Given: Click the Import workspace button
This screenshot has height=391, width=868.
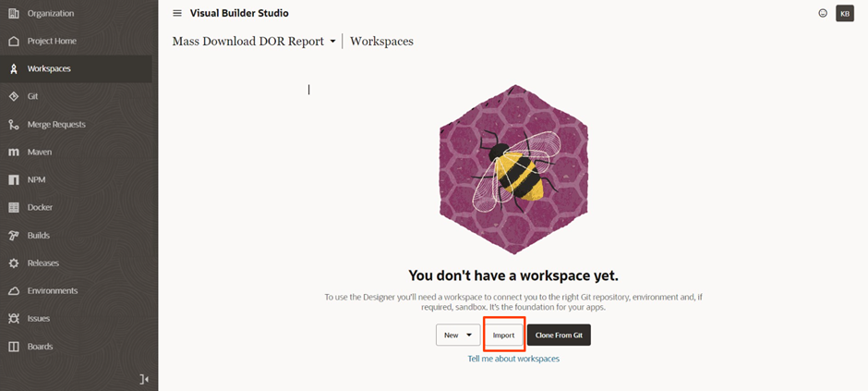Looking at the screenshot, I should click(x=504, y=335).
